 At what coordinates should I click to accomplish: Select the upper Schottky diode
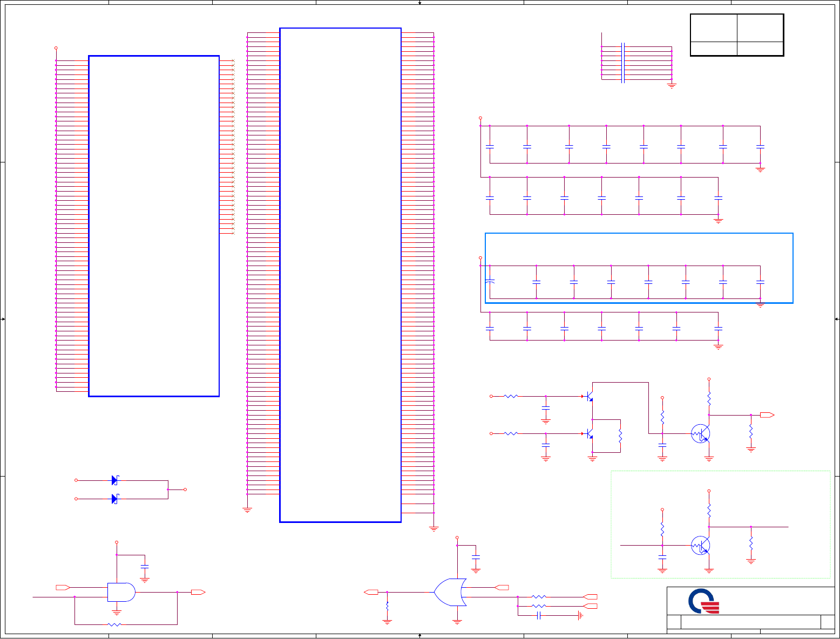[x=115, y=480]
